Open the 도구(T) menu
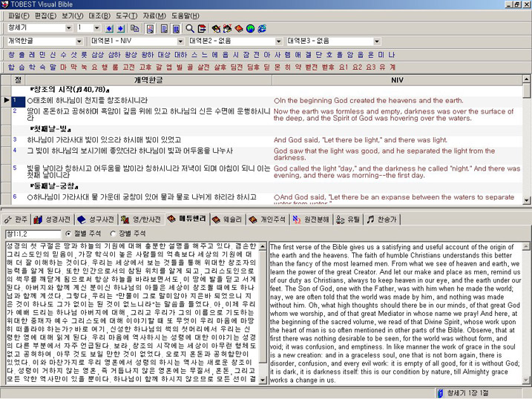The height and width of the screenshot is (399, 532). (127, 16)
